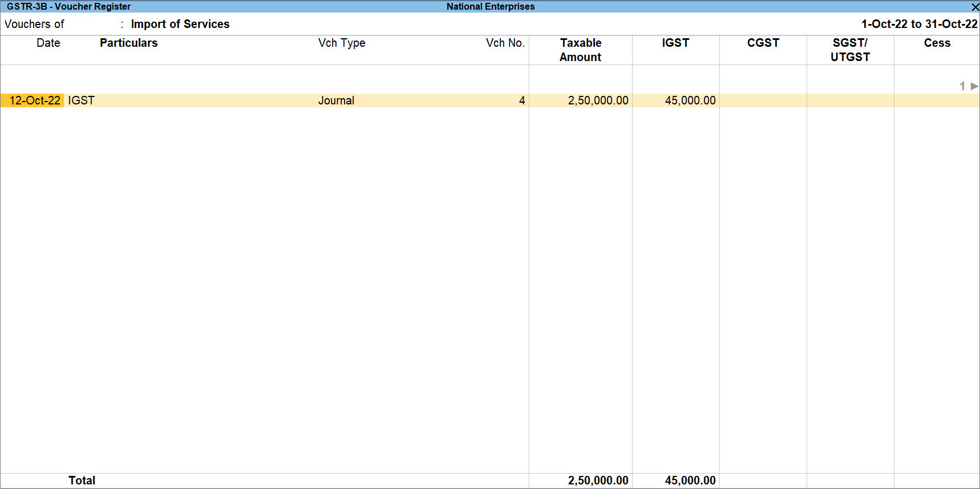Click IGST amount 45,000.00 in voucher row
The height and width of the screenshot is (489, 980).
[690, 100]
